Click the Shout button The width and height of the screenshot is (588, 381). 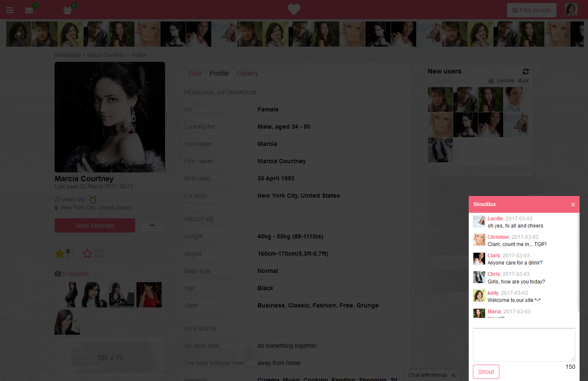pyautogui.click(x=486, y=372)
